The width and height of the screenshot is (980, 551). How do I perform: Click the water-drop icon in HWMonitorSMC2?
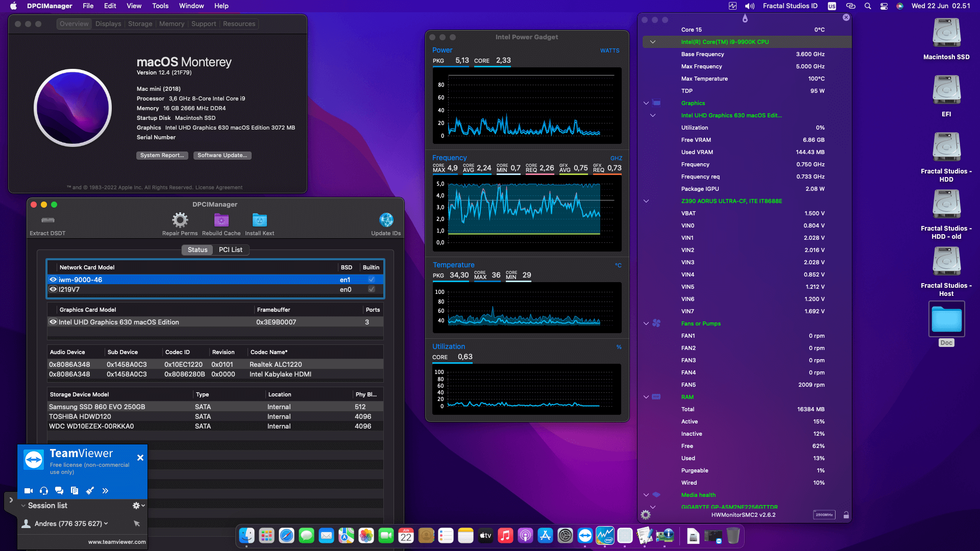[745, 19]
